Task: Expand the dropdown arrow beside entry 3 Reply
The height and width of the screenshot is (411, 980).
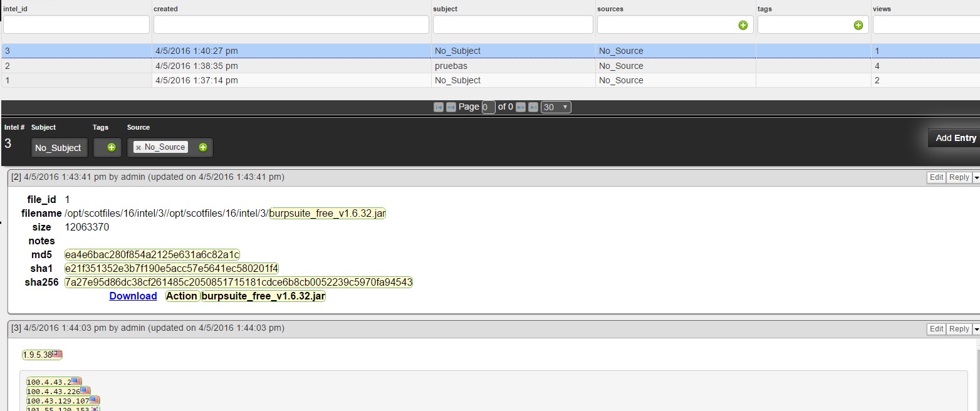Action: 976,330
